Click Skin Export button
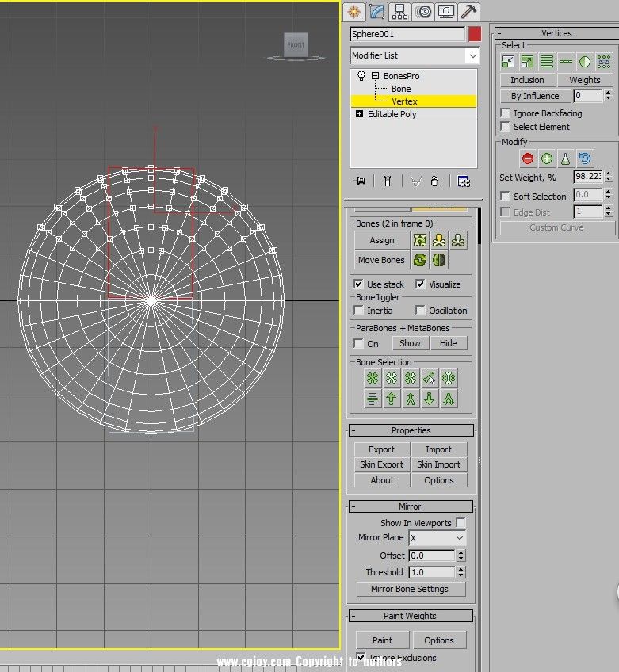619x672 pixels. 381,464
